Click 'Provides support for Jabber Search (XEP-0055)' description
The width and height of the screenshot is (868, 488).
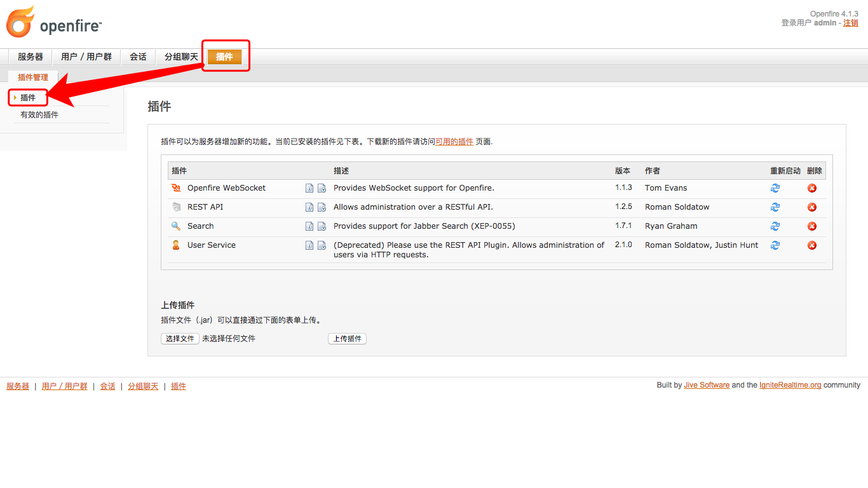tap(424, 226)
